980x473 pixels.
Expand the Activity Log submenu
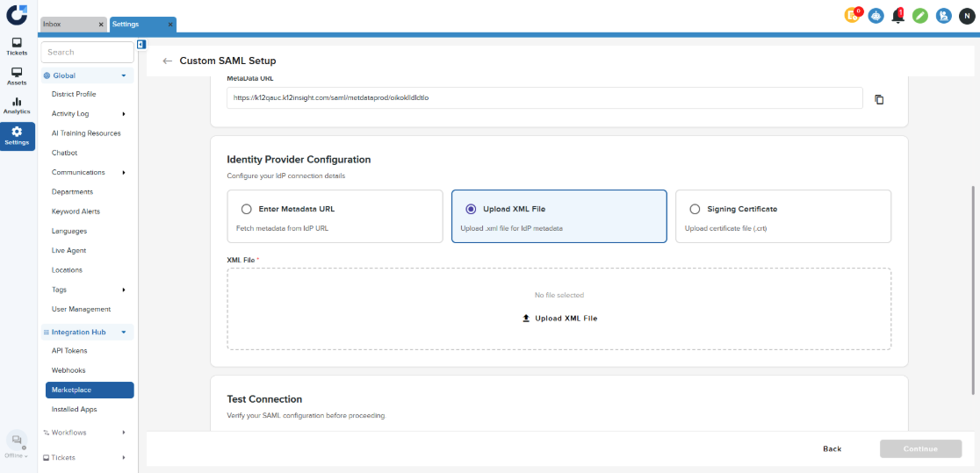(124, 114)
